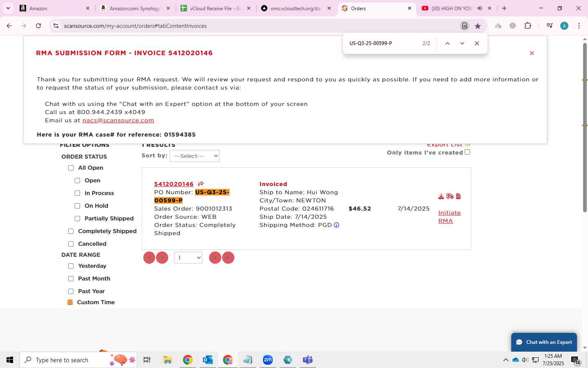Screen dimensions: 588x368
Task: Check the Cancelled filter box
Action: pos(71,244)
